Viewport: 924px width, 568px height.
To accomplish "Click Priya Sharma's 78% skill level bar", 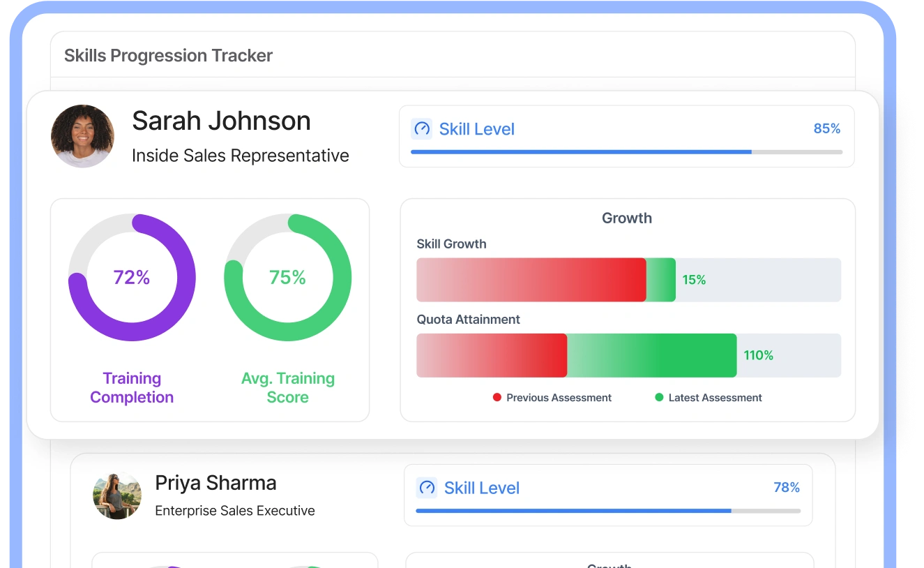I will 608,511.
